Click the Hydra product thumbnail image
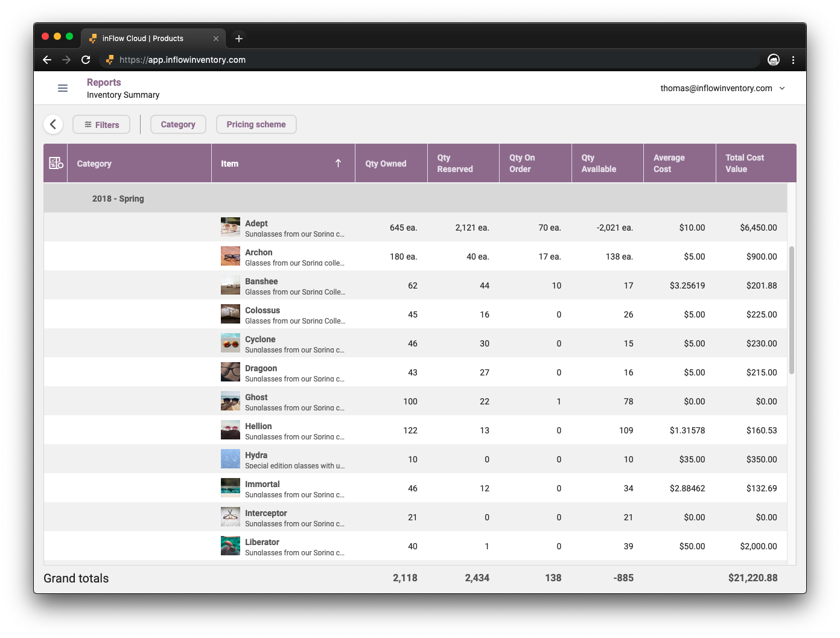The height and width of the screenshot is (638, 840). click(x=230, y=458)
